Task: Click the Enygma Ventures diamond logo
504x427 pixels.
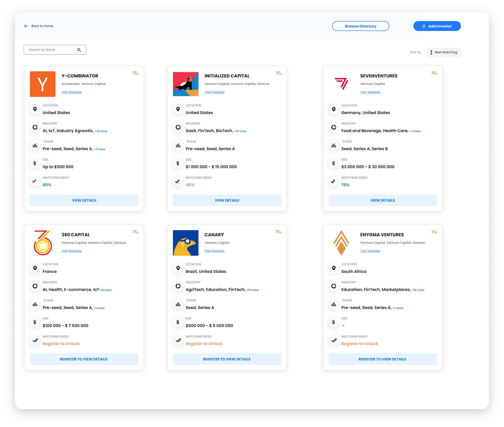Action: pyautogui.click(x=341, y=243)
